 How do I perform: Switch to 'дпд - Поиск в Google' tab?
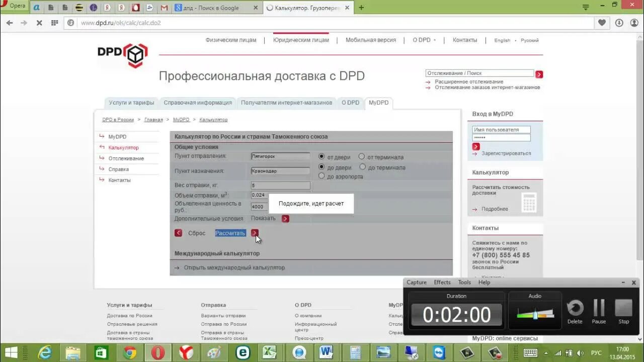pos(216,8)
